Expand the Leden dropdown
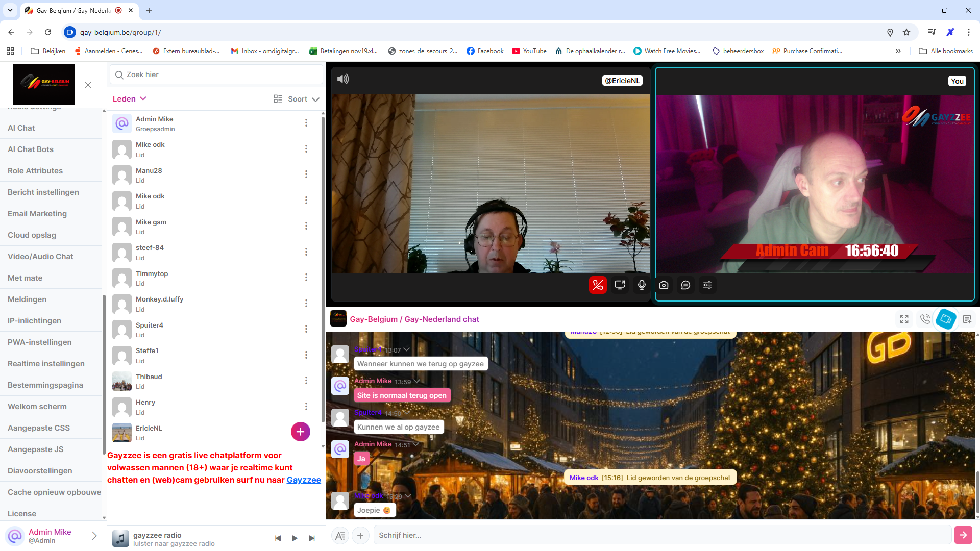This screenshot has height=551, width=980. pos(130,99)
